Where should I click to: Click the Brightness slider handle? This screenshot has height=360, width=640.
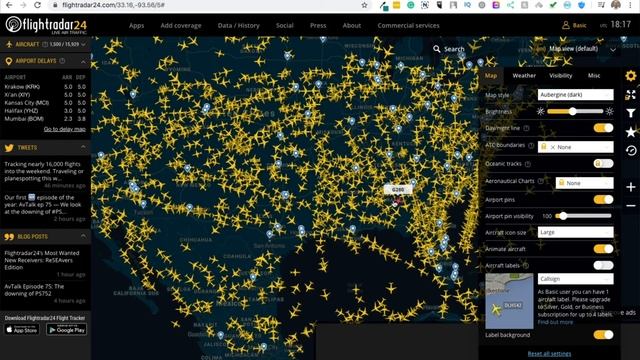tap(573, 111)
